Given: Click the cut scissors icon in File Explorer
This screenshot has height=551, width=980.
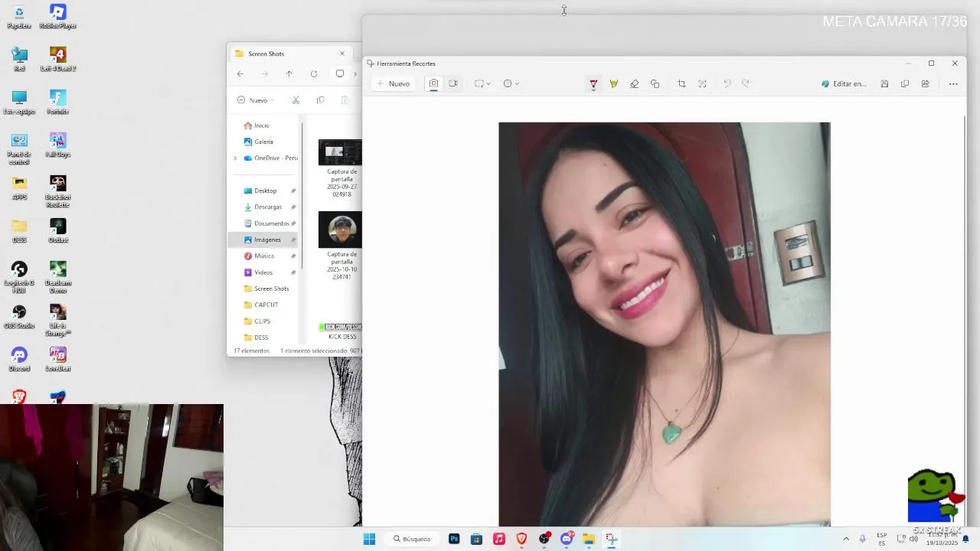Looking at the screenshot, I should (x=296, y=100).
